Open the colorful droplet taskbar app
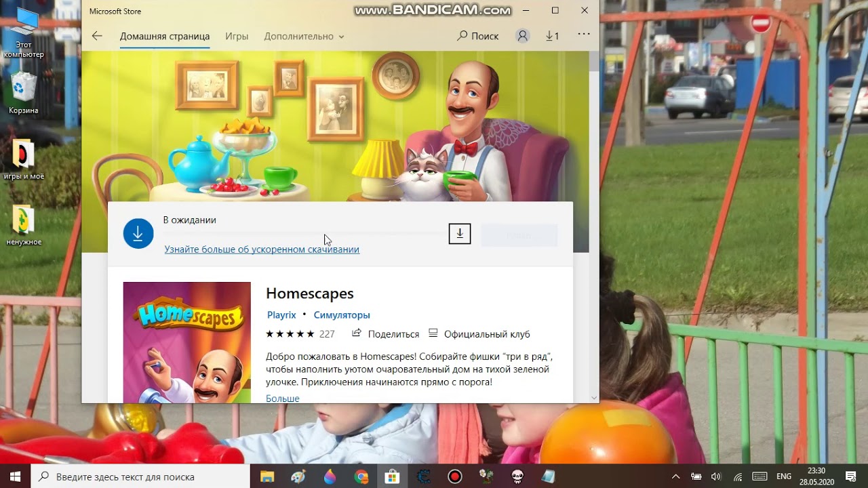The height and width of the screenshot is (488, 868). [330, 476]
